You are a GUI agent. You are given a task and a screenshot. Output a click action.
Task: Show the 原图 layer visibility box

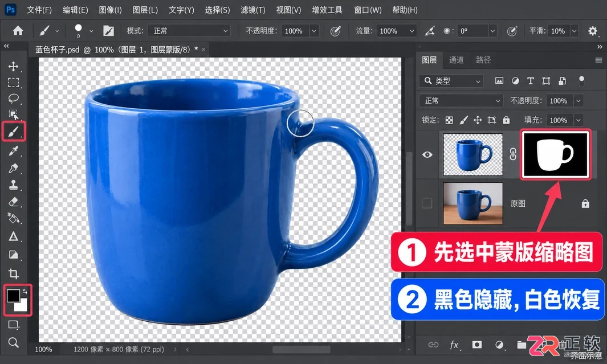point(427,203)
